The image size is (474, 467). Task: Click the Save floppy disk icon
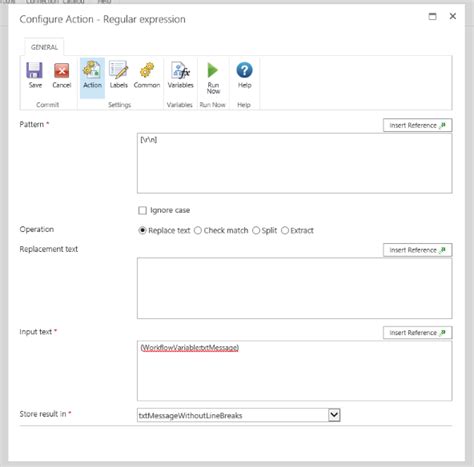point(35,71)
